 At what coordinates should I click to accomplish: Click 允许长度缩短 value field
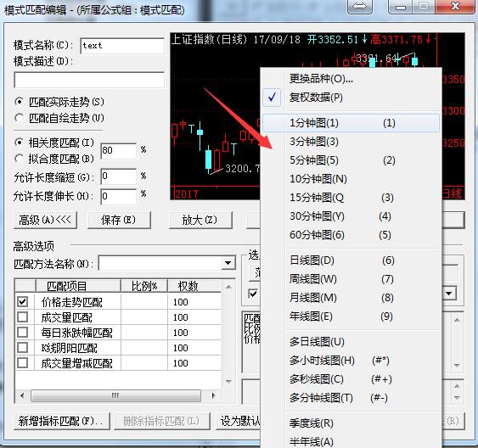118,177
